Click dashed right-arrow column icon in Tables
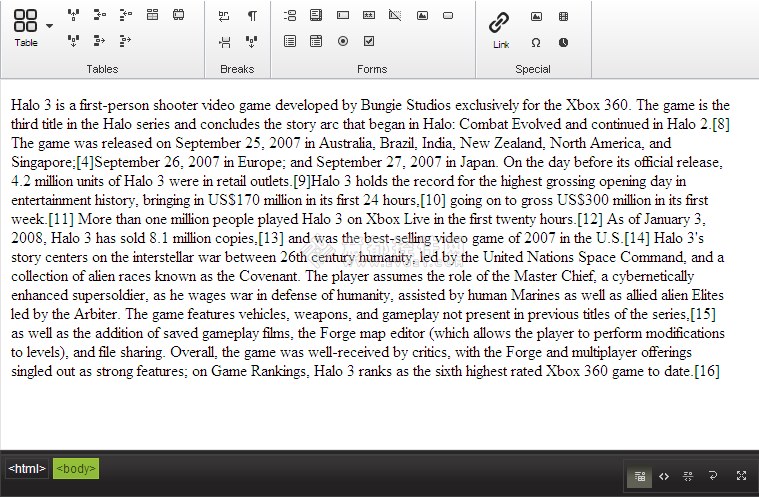This screenshot has width=759, height=498. (125, 41)
